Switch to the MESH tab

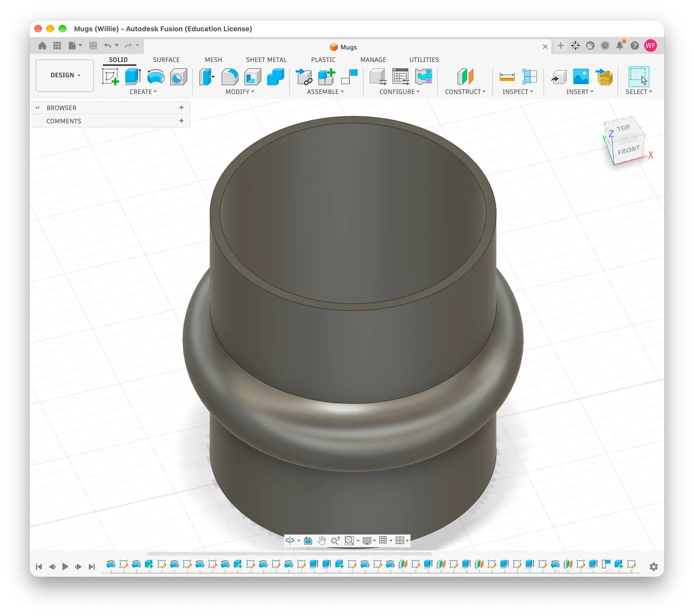click(213, 60)
